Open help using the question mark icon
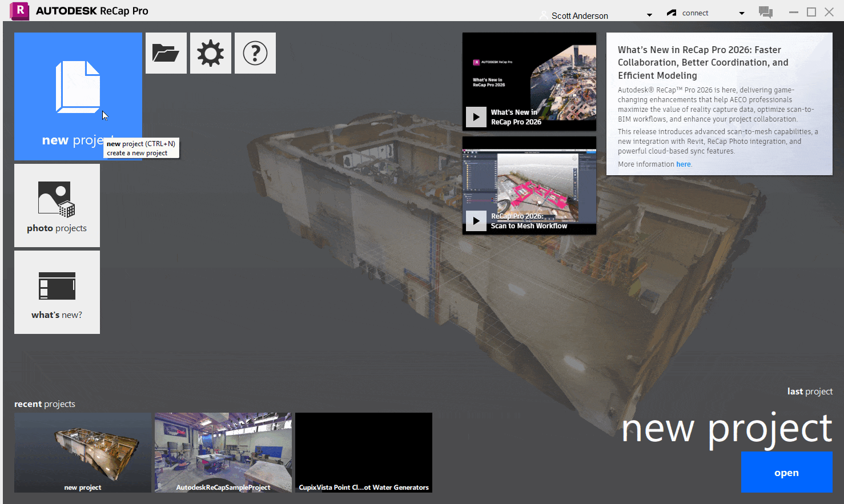This screenshot has width=844, height=504. pyautogui.click(x=255, y=53)
